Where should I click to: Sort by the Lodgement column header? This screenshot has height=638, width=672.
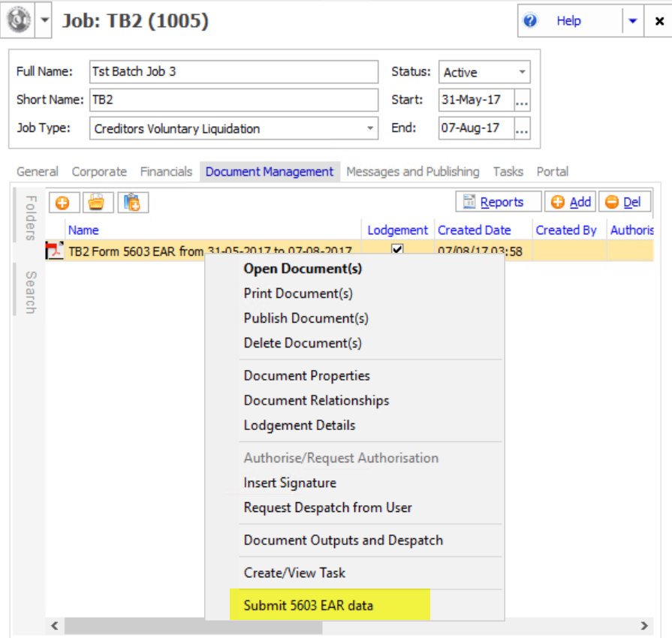coord(398,230)
